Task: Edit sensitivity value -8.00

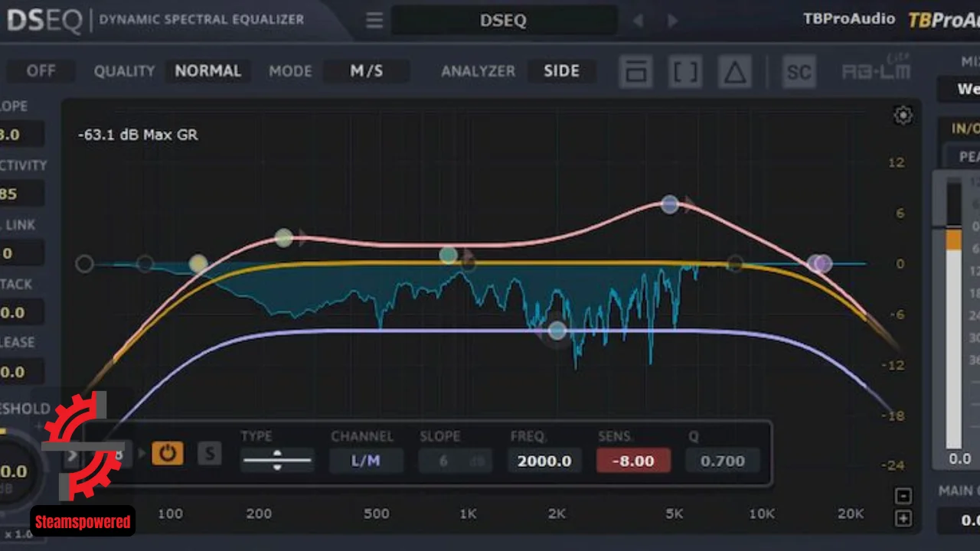Action: pos(634,461)
